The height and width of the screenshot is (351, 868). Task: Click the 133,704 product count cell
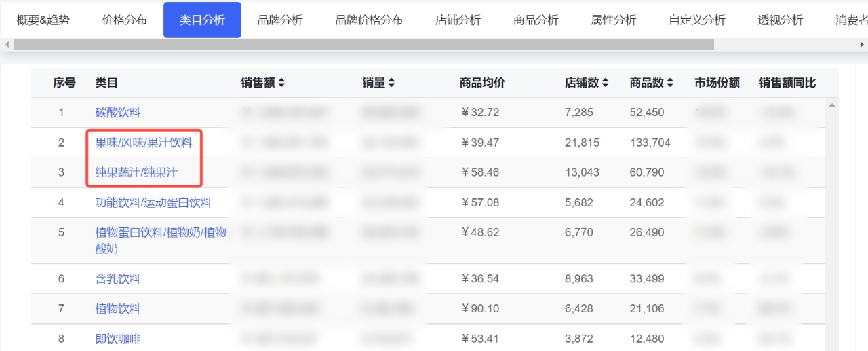coord(650,143)
